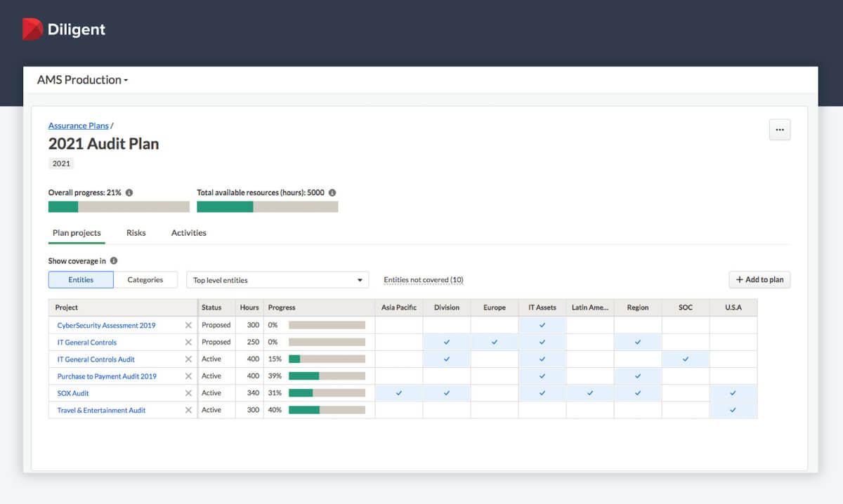Select the Categories coverage toggle
This screenshot has width=843, height=504.
pyautogui.click(x=146, y=279)
